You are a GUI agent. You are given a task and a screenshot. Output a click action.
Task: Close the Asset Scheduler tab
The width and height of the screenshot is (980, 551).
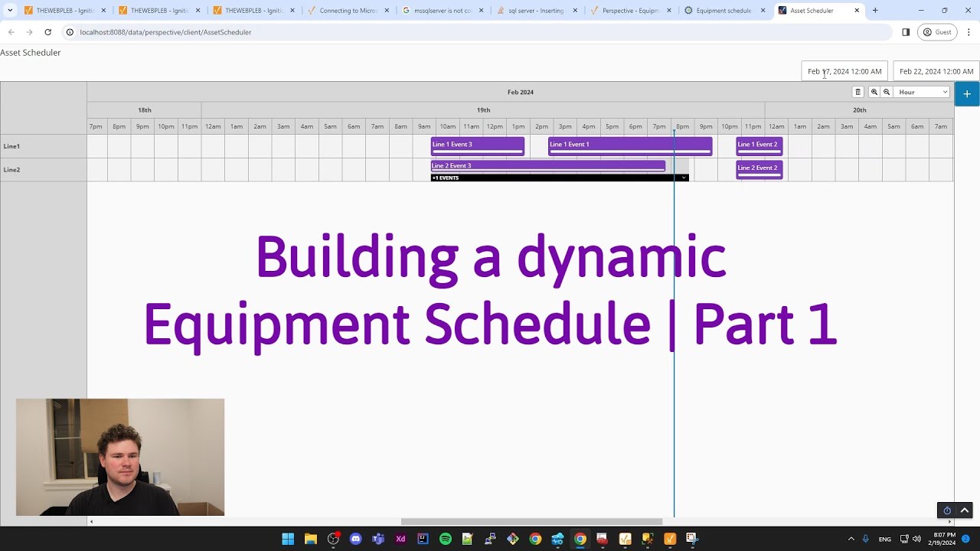click(x=857, y=11)
